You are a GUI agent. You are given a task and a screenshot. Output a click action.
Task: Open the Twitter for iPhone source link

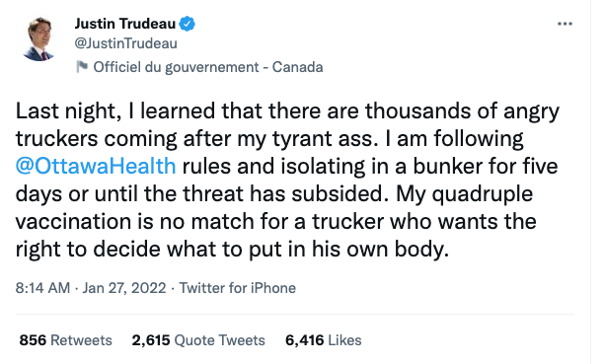pos(237,288)
